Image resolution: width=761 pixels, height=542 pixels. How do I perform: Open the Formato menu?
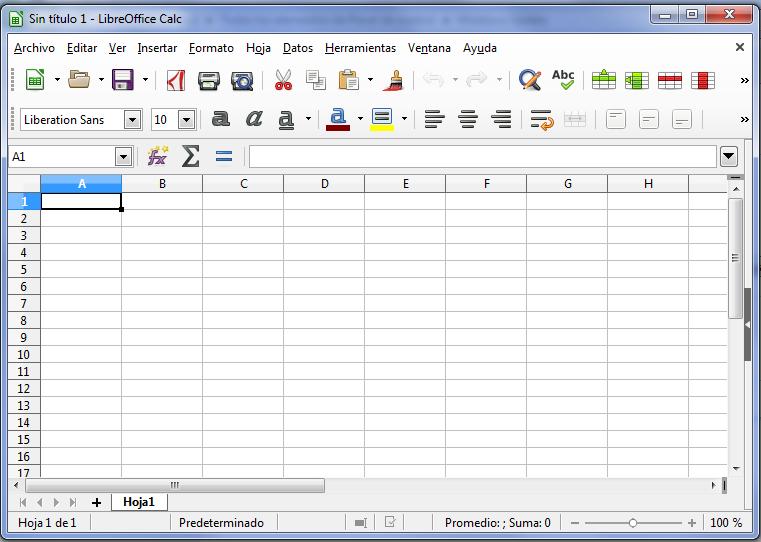coord(211,48)
